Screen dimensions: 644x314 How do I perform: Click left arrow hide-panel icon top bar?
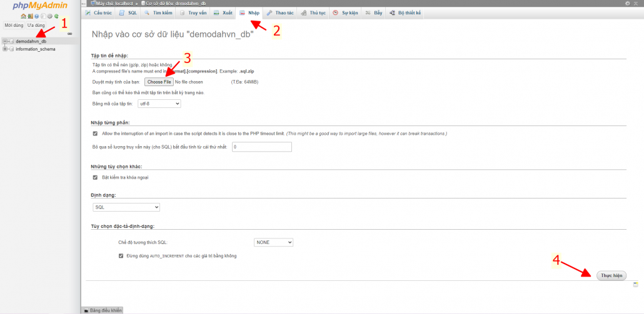click(x=84, y=3)
